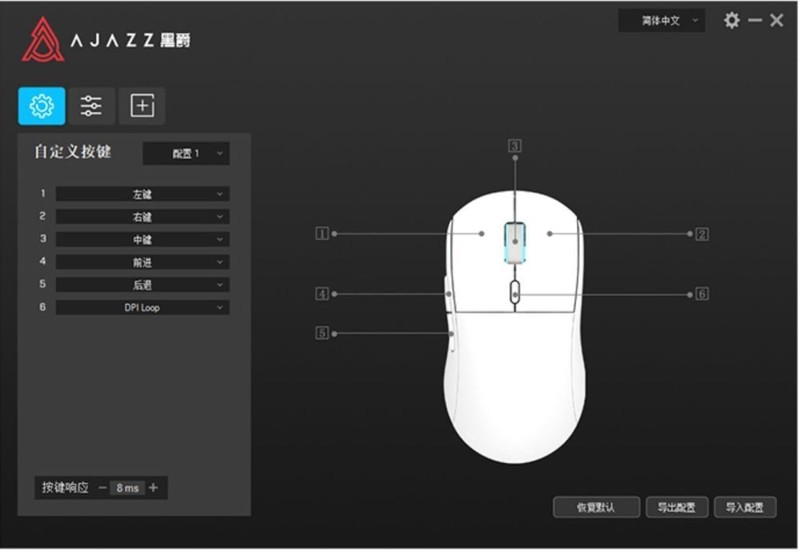Open button 6 DPI Loop dropdown
Viewport: 800px width, 552px height.
click(x=142, y=308)
